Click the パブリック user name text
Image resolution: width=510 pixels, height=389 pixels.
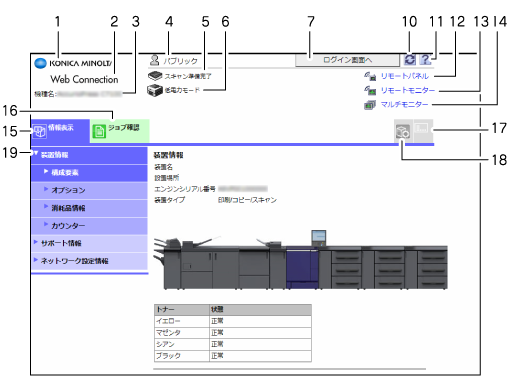tap(181, 61)
